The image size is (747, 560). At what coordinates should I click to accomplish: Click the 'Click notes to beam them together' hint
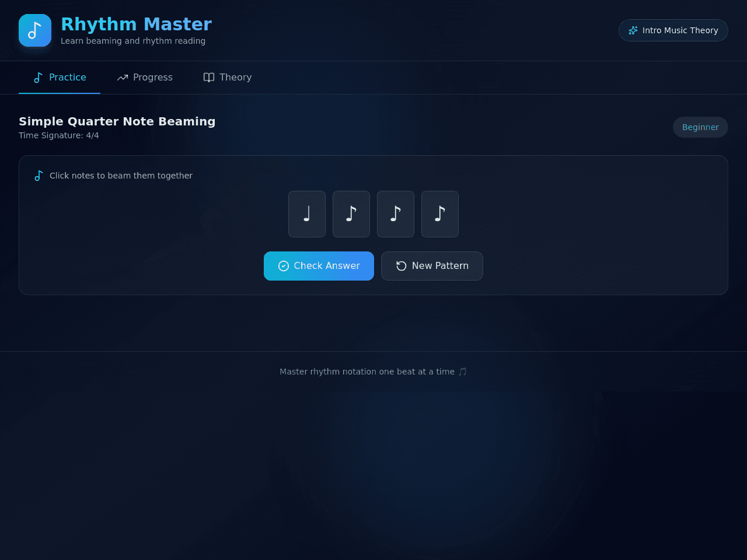[121, 176]
